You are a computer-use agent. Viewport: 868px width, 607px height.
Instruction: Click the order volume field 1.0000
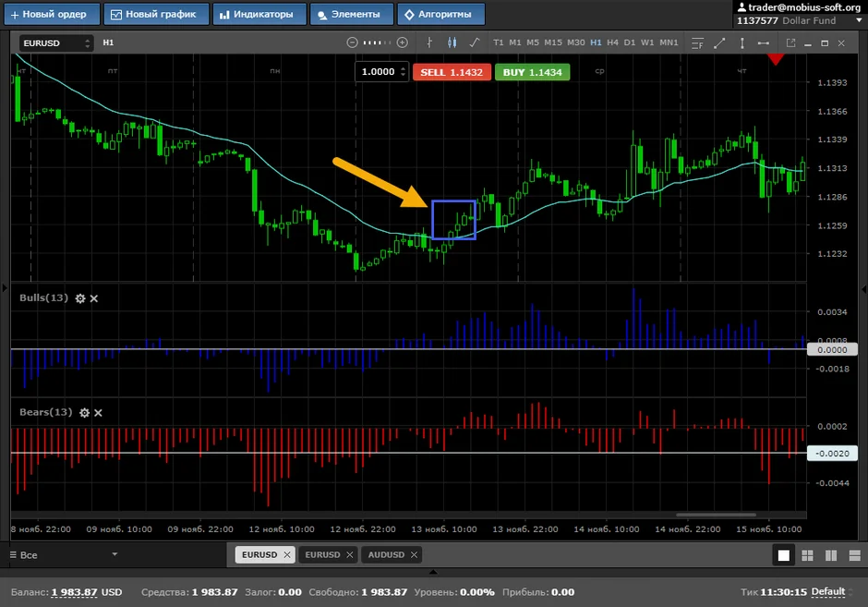click(378, 72)
